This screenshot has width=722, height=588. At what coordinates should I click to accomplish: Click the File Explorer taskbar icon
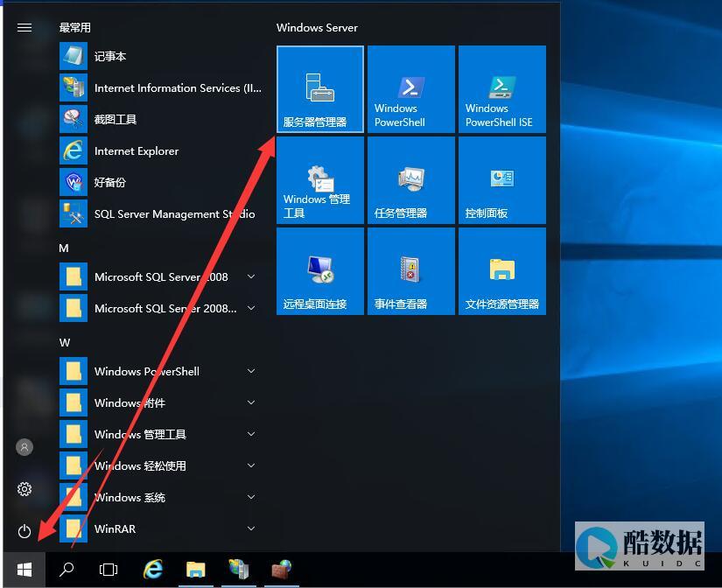[x=196, y=570]
